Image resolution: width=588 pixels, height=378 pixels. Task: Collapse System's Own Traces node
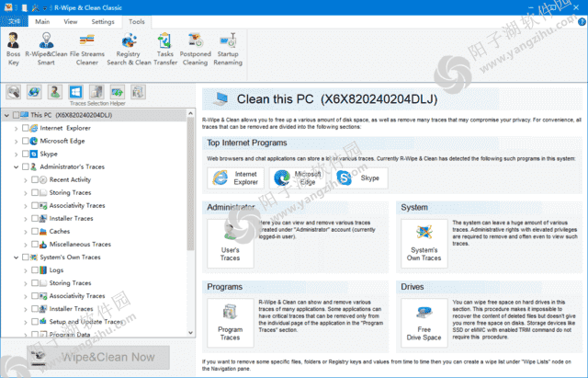click(17, 258)
